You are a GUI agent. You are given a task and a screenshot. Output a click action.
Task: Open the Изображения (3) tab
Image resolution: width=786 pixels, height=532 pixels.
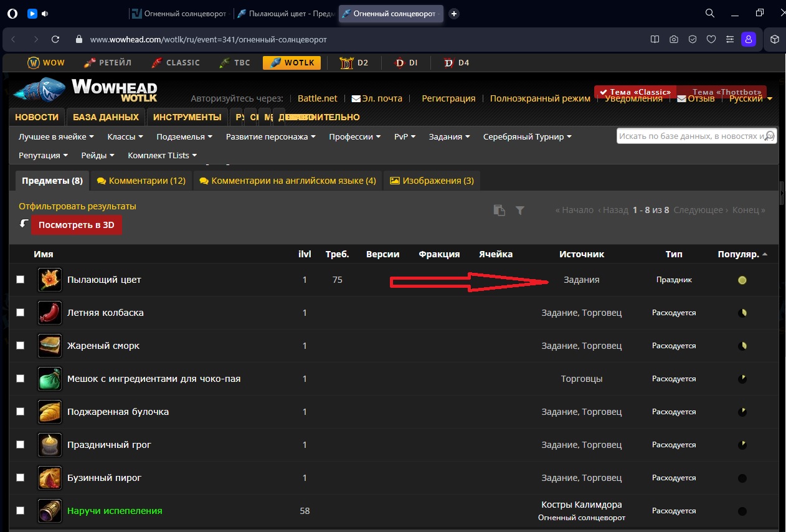tap(432, 181)
